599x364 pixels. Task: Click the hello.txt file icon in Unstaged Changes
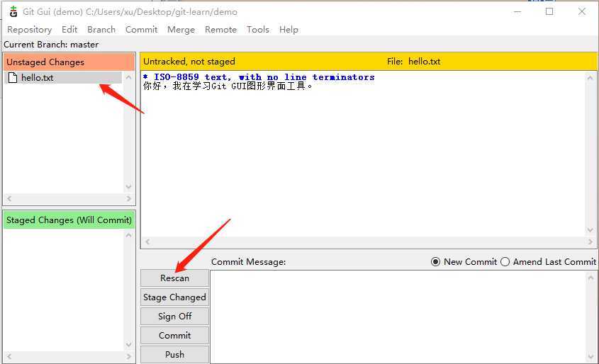pos(13,77)
